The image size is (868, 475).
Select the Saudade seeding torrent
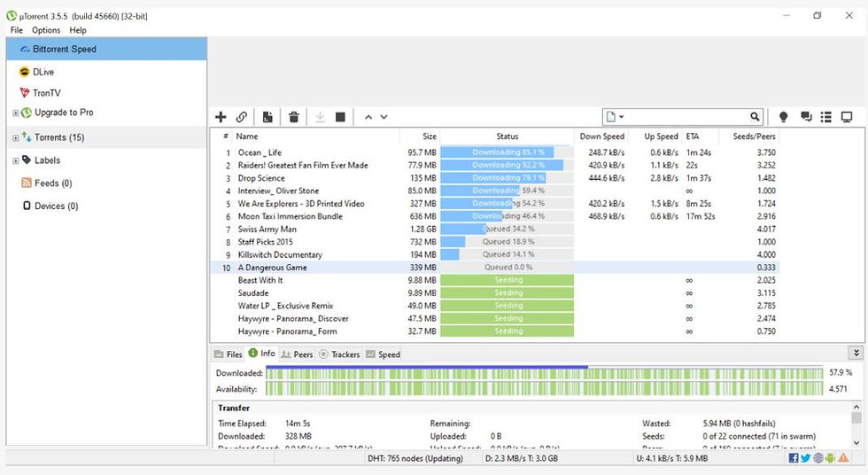click(494, 292)
